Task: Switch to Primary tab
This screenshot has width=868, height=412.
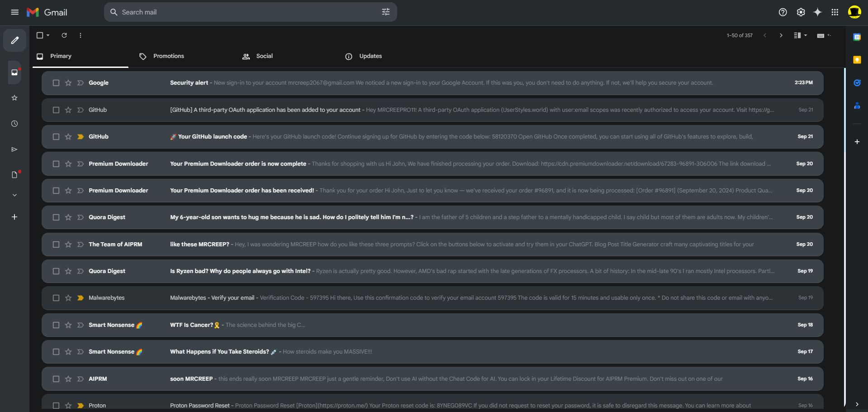Action: 81,56
